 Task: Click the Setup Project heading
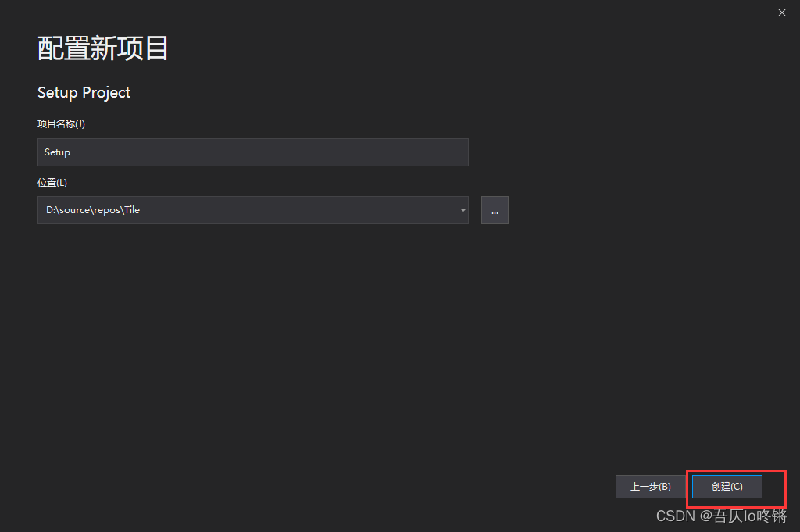[84, 92]
